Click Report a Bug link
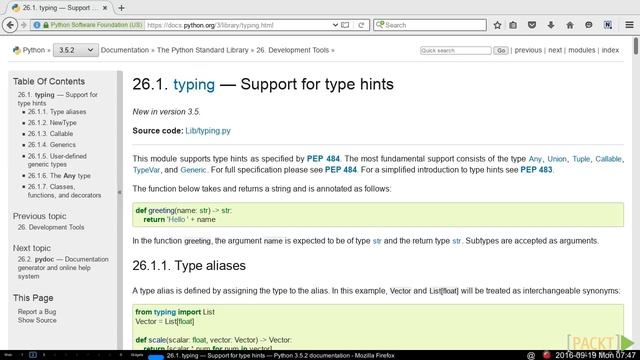640x360 pixels. click(37, 312)
